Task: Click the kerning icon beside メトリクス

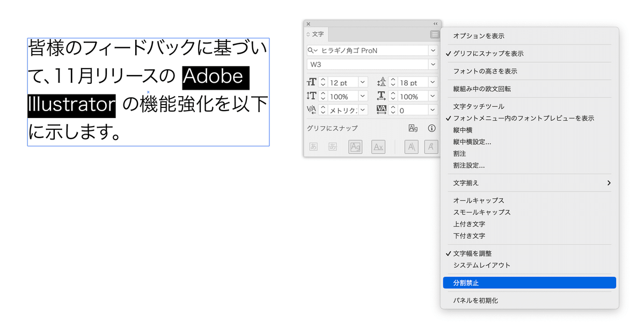Action: 312,110
